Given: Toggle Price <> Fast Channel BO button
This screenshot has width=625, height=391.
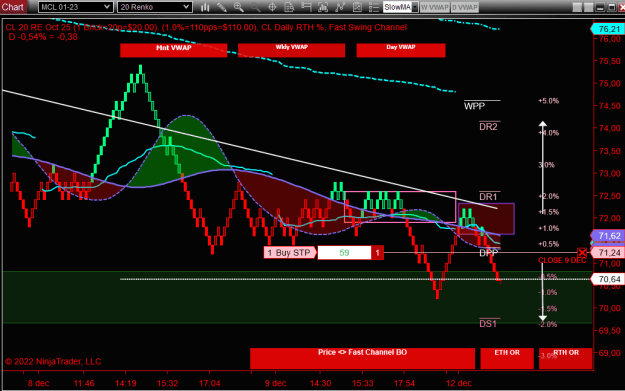Looking at the screenshot, I should click(x=362, y=358).
